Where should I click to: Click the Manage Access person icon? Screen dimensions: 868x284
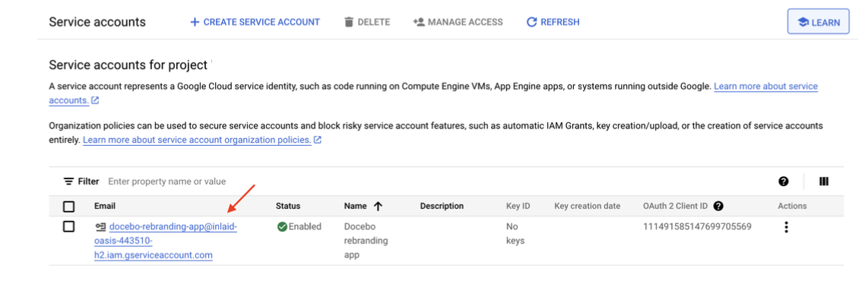tap(419, 22)
